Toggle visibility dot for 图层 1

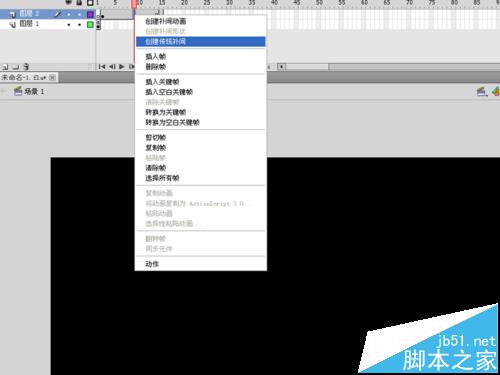point(69,24)
